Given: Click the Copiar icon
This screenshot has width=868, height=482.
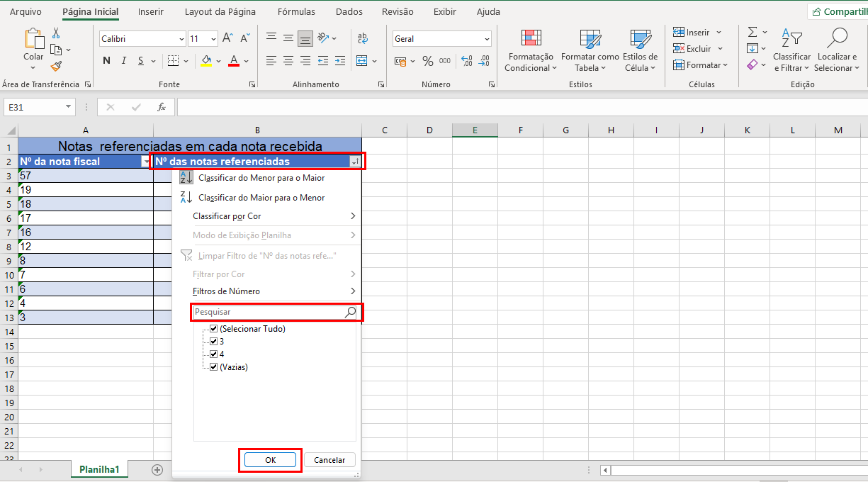Looking at the screenshot, I should 57,50.
